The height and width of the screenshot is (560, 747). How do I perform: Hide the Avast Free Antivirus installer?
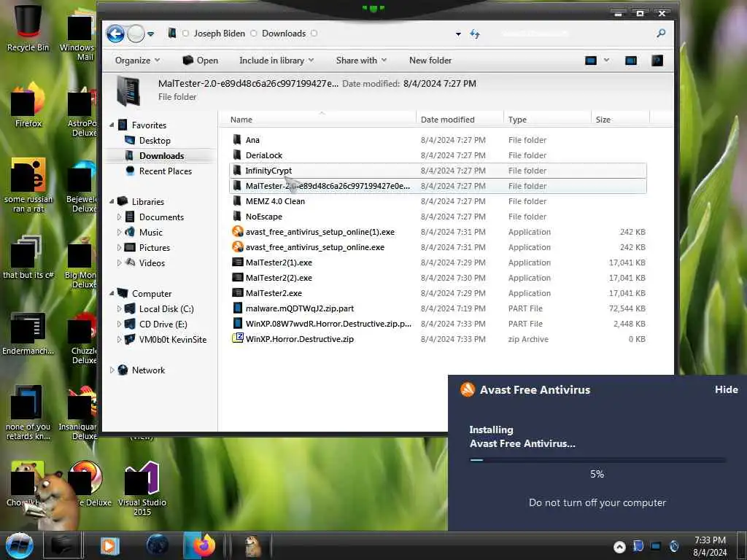pos(726,389)
